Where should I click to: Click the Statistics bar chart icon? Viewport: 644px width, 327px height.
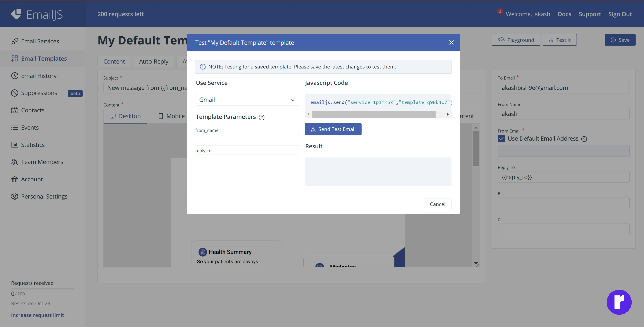(14, 145)
